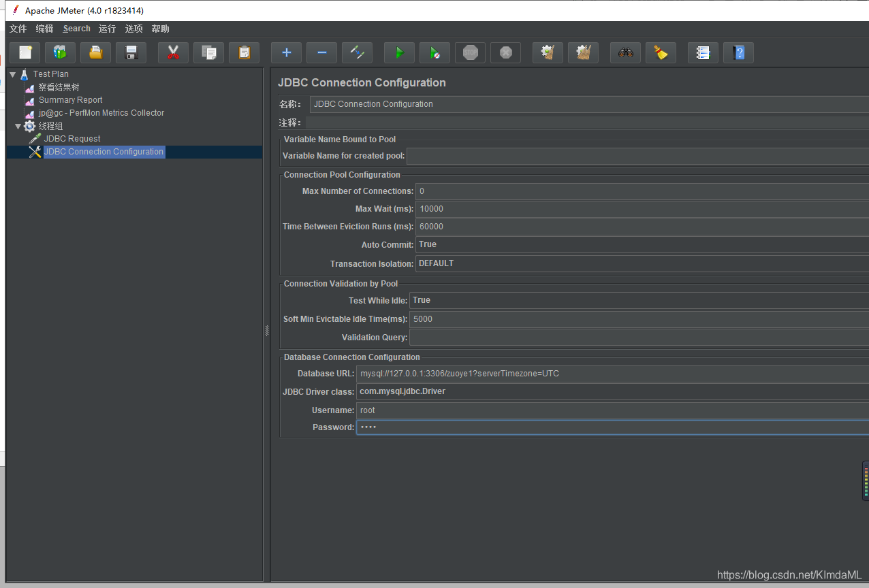
Task: Click the Clear results broom icon
Action: tap(548, 52)
